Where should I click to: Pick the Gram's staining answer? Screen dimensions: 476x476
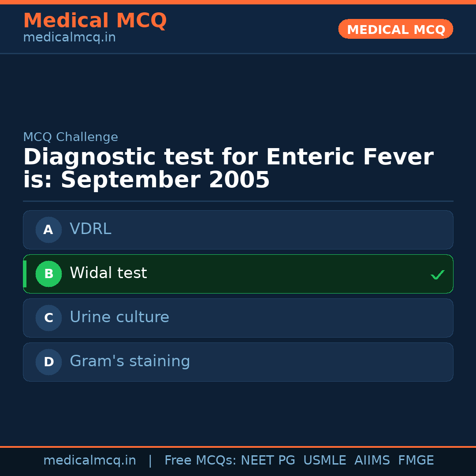coord(238,362)
